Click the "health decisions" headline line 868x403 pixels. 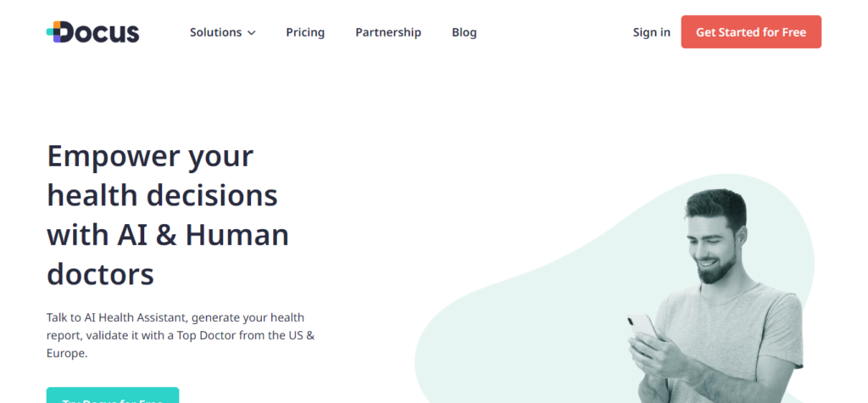(162, 196)
